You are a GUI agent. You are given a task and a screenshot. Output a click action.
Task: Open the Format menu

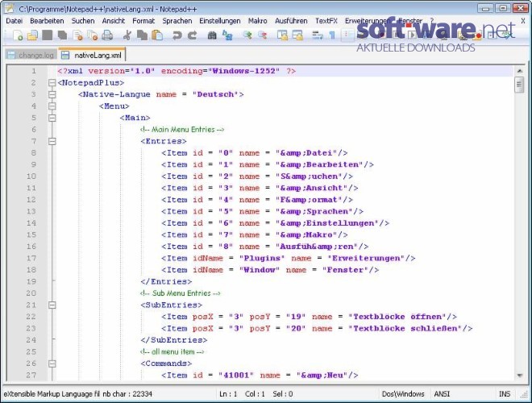click(x=143, y=21)
